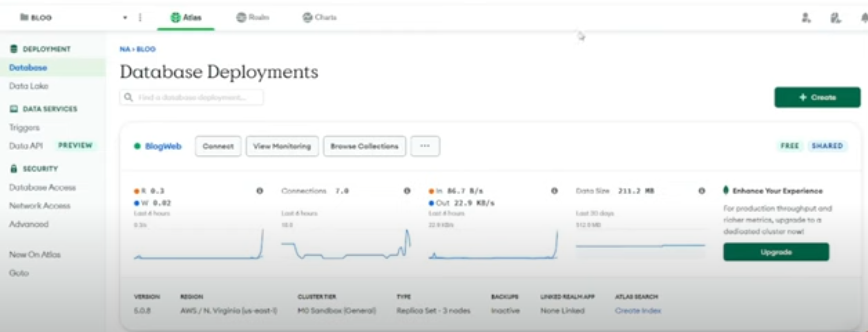Click the Data Services section icon
Image resolution: width=868 pixels, height=332 pixels.
14,109
